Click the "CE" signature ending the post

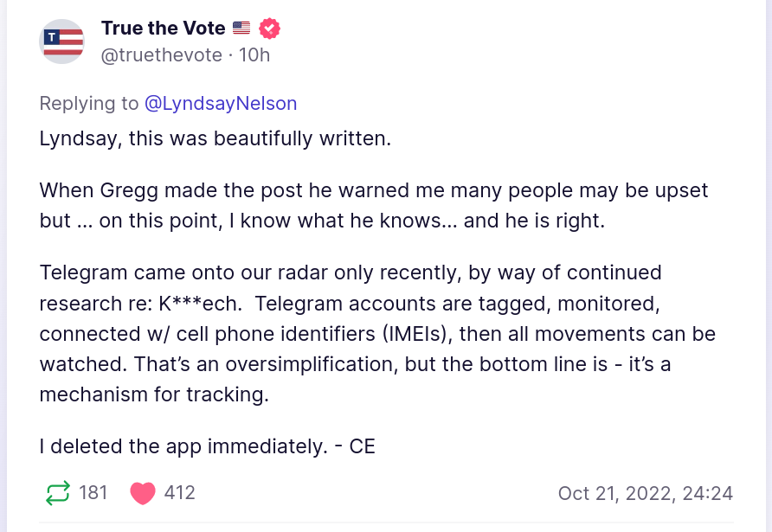tap(362, 447)
